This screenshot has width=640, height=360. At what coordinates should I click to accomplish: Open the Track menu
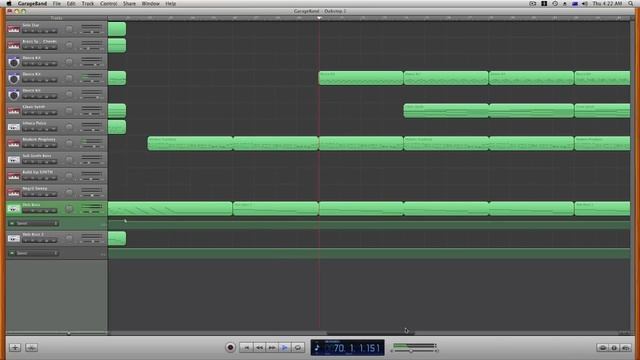[87, 3]
